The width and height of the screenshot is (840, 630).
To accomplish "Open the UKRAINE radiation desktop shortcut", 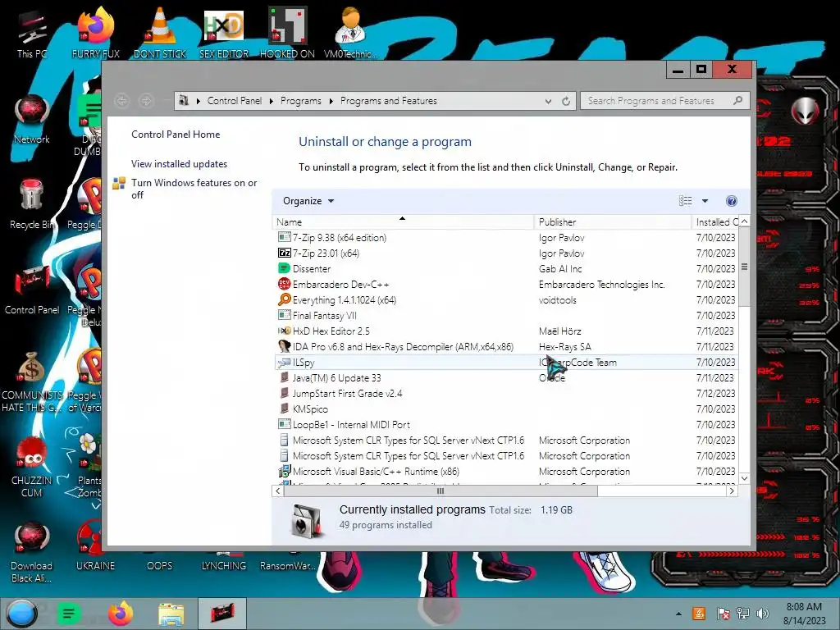I will point(95,546).
